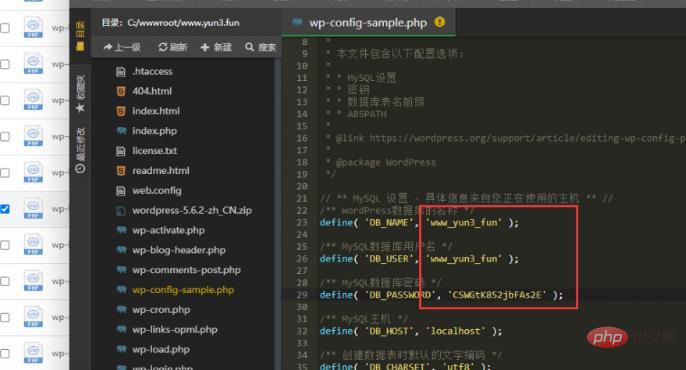686x370 pixels.
Task: Click line number 32 in the gutter
Action: [302, 331]
